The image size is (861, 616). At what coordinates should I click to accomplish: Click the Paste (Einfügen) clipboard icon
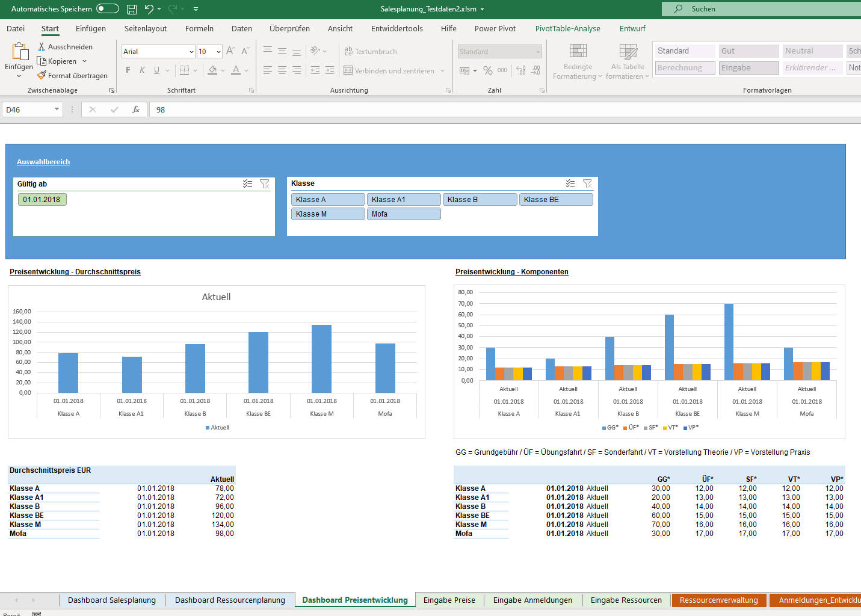pyautogui.click(x=19, y=52)
